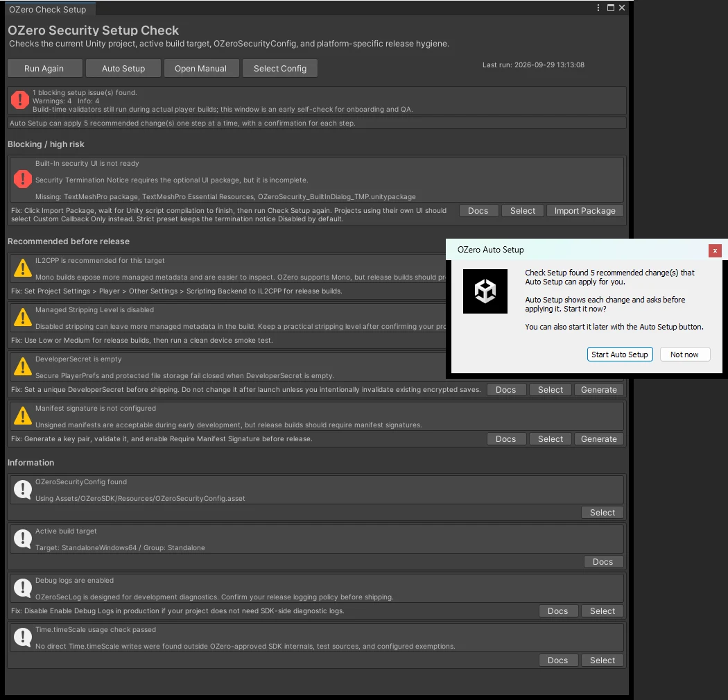The height and width of the screenshot is (700, 728).
Task: Click Not now in dialog
Action: click(x=684, y=355)
